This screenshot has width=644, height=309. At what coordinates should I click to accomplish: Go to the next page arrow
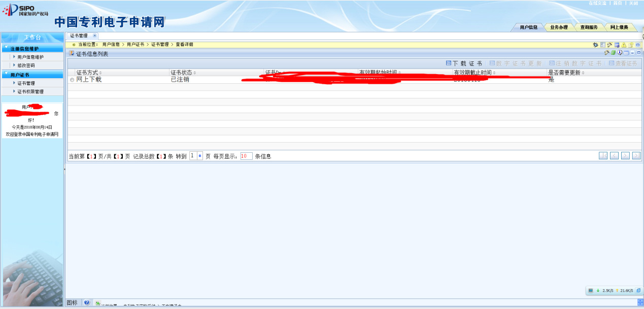click(x=625, y=156)
